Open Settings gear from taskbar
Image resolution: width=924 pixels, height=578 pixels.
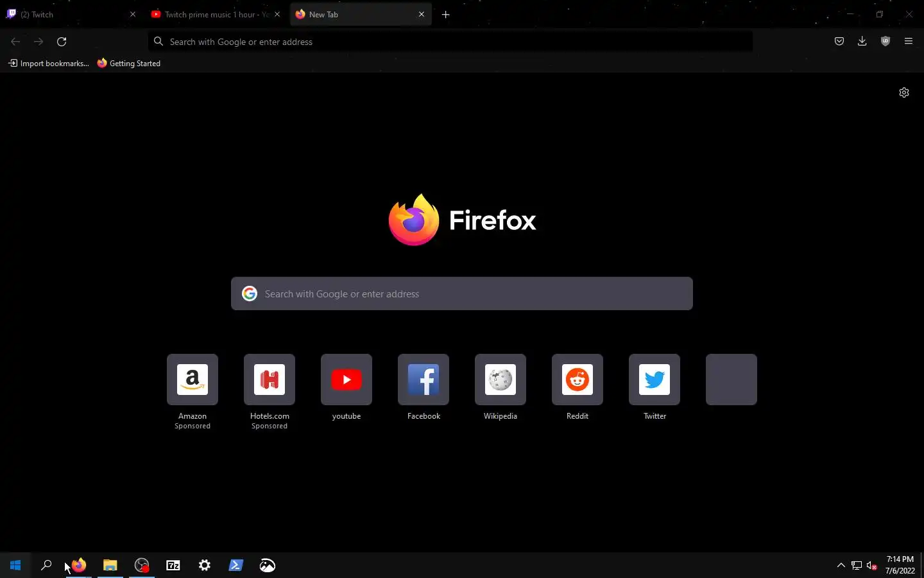[x=205, y=565]
